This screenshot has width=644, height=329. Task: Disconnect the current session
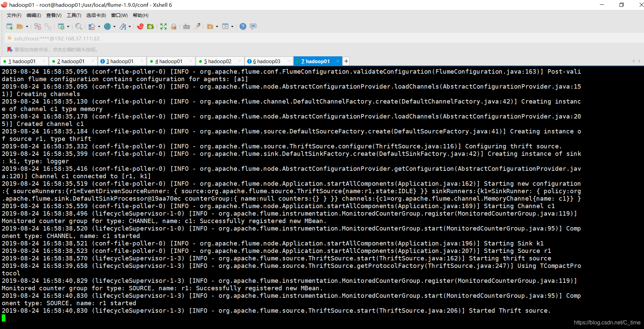click(38, 26)
